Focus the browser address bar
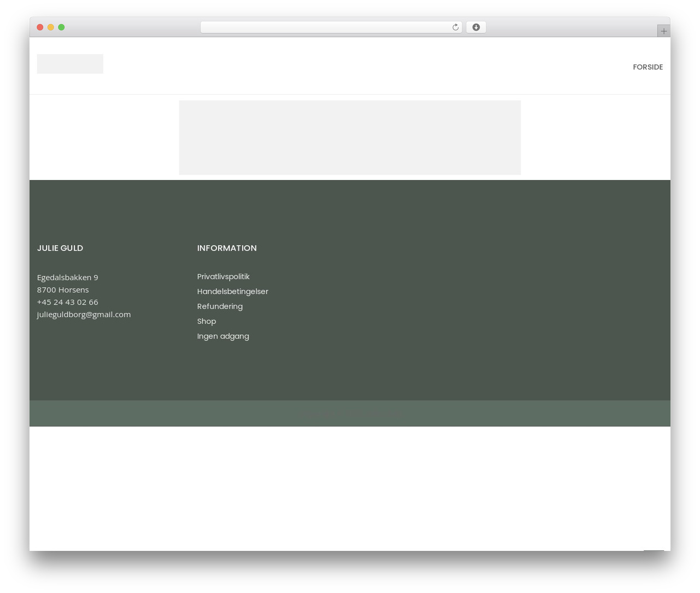Viewport: 700px width, 593px height. (x=331, y=27)
